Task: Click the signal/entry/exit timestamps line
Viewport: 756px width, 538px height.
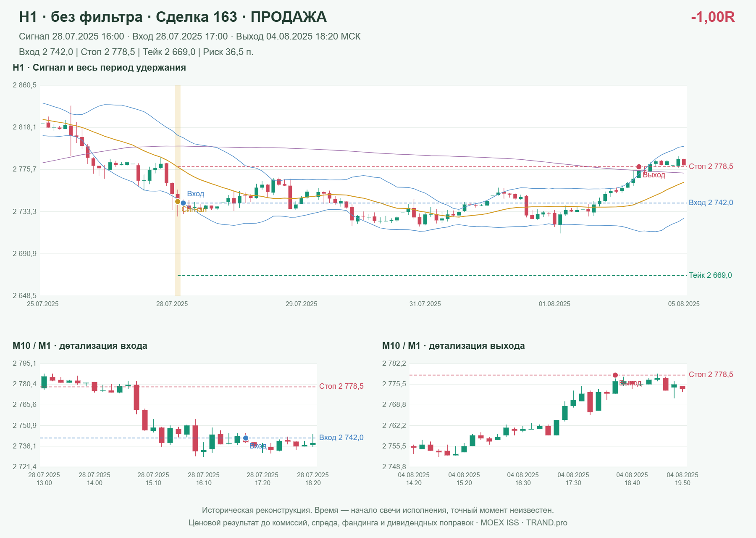Action: [190, 37]
